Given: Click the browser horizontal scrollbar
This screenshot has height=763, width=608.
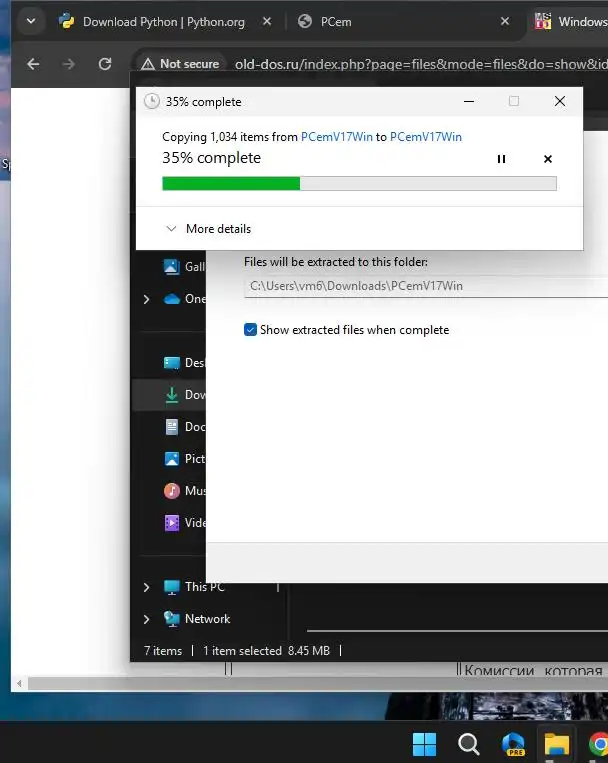Looking at the screenshot, I should [x=318, y=684].
